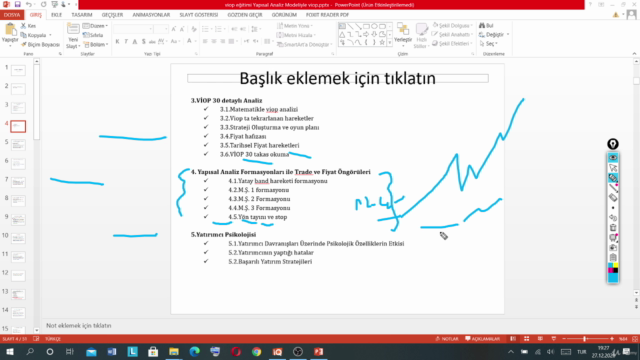
Task: Open Chrome from the taskbar
Action: (x=256, y=351)
